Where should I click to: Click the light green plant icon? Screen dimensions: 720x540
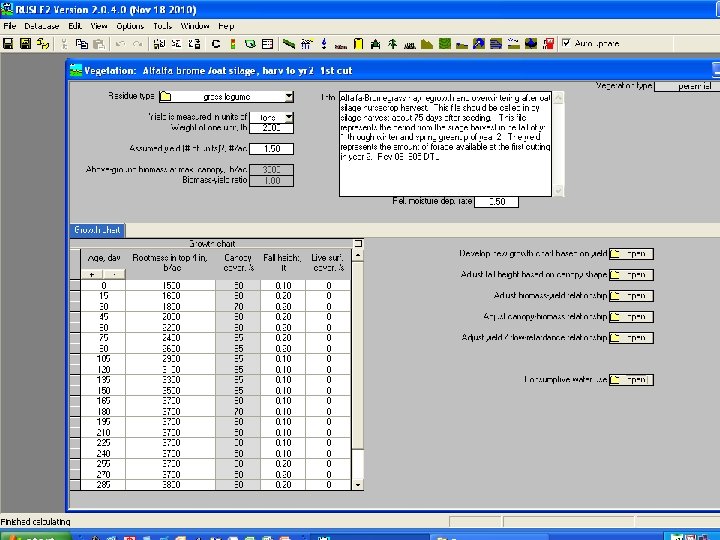393,44
